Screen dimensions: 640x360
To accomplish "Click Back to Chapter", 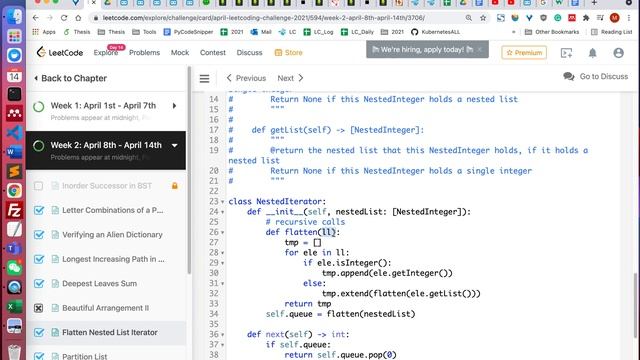I will pyautogui.click(x=70, y=78).
